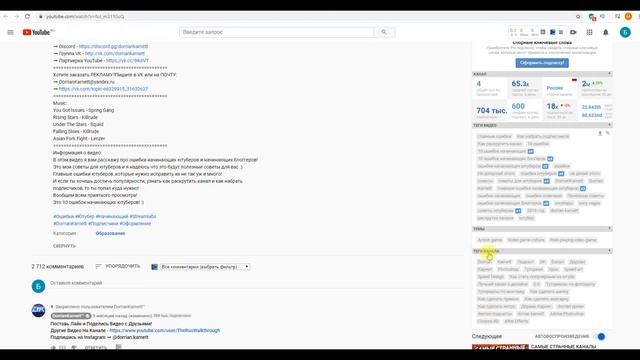The height and width of the screenshot is (360, 640).
Task: Click the Следующее heading
Action: pyautogui.click(x=487, y=336)
